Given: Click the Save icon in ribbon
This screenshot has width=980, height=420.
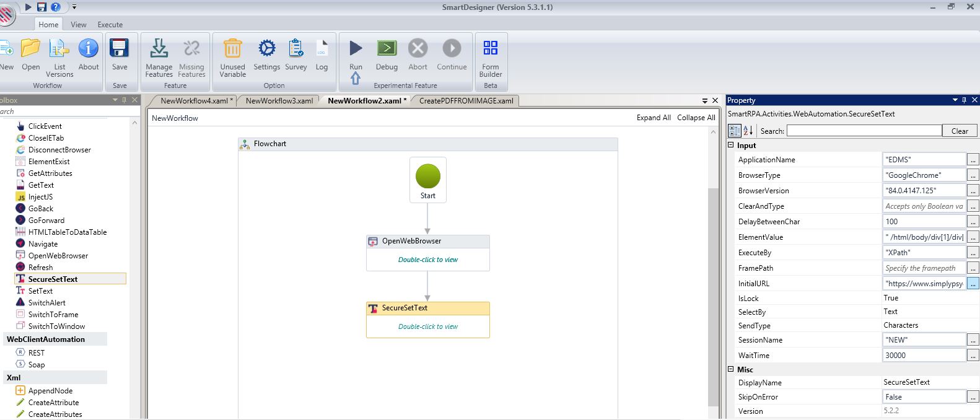Looking at the screenshot, I should (119, 49).
